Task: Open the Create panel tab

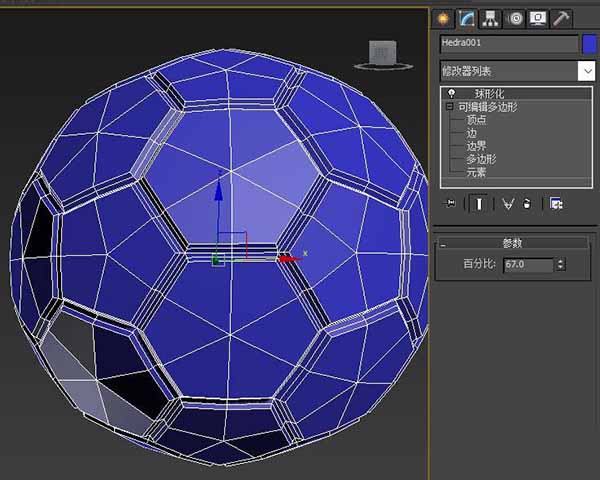Action: pos(443,18)
